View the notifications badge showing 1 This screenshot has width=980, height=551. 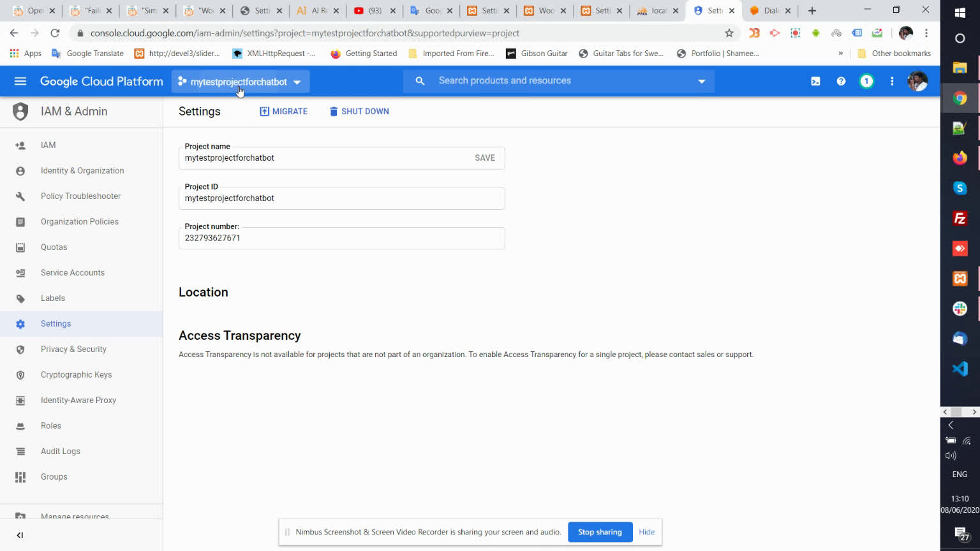coord(866,81)
